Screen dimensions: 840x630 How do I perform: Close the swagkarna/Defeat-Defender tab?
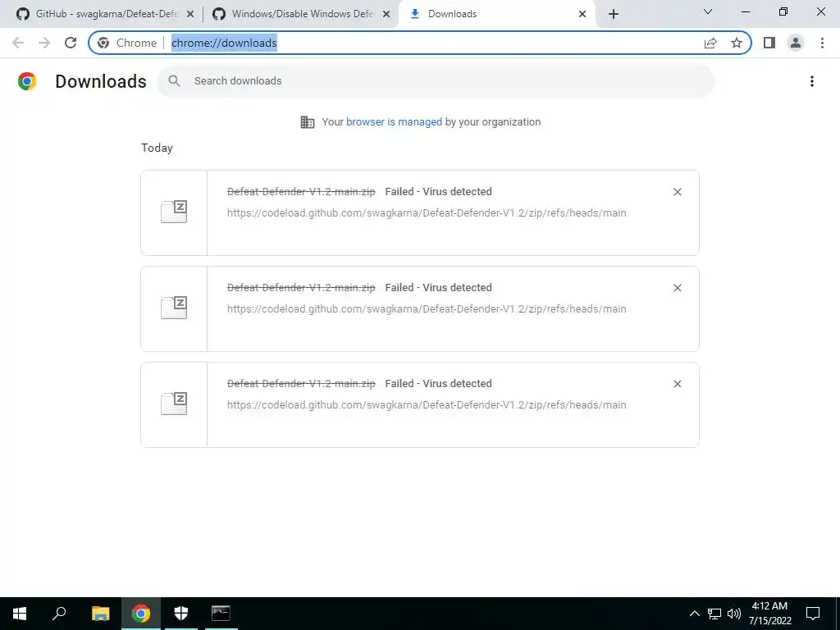(190, 14)
